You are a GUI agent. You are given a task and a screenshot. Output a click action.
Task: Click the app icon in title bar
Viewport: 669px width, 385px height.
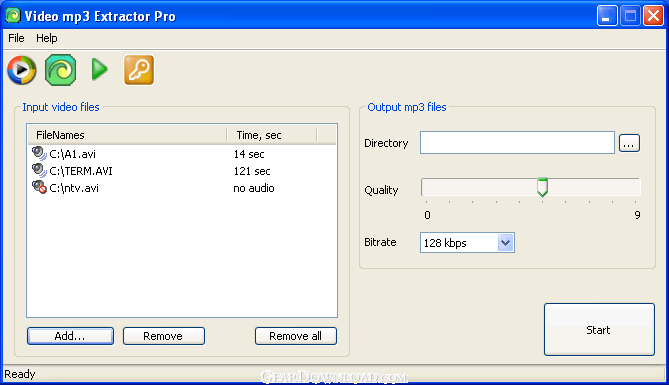(x=13, y=16)
